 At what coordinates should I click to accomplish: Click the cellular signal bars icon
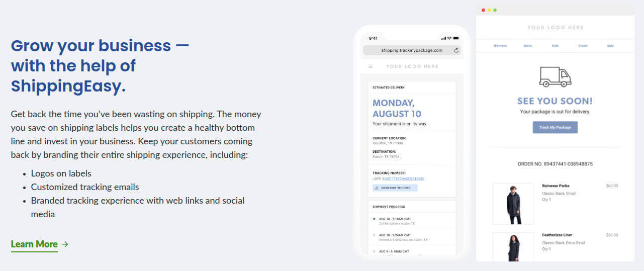point(443,38)
